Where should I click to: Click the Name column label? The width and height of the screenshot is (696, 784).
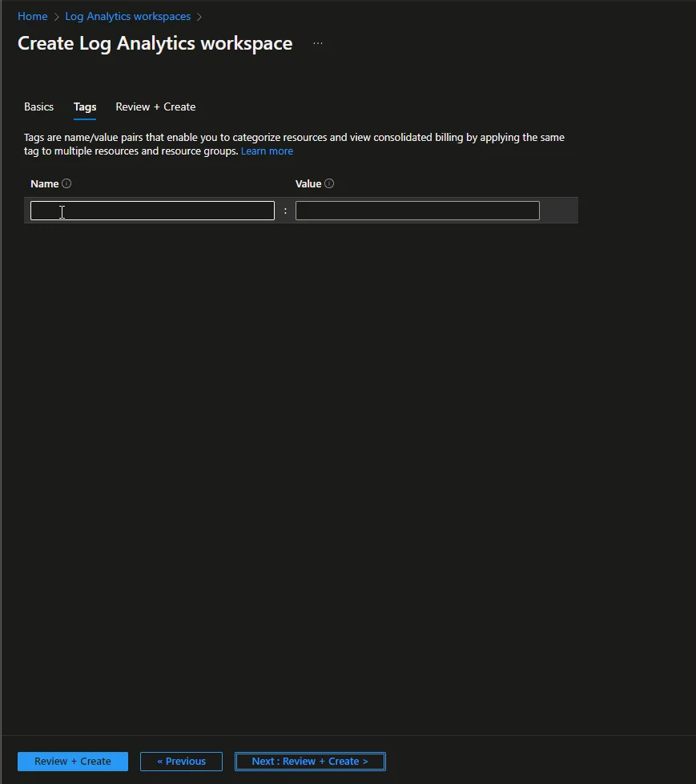point(45,184)
